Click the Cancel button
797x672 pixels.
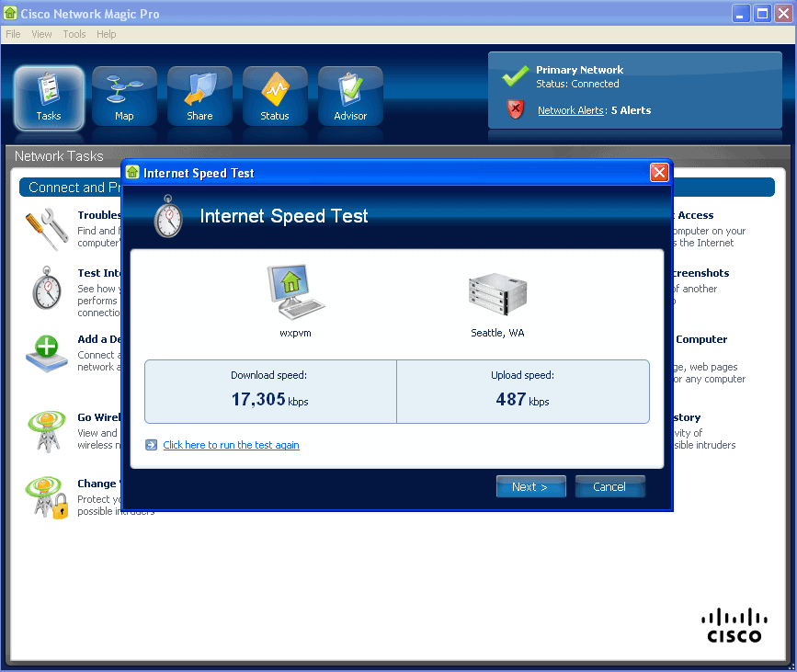pyautogui.click(x=610, y=486)
